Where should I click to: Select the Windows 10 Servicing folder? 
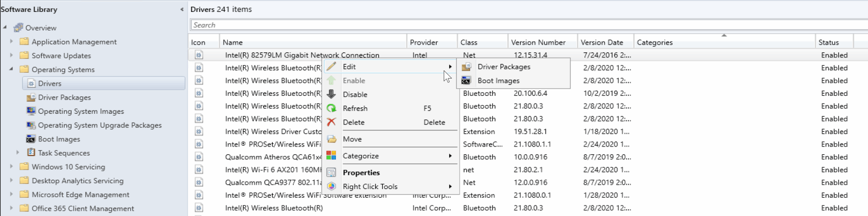tap(68, 167)
